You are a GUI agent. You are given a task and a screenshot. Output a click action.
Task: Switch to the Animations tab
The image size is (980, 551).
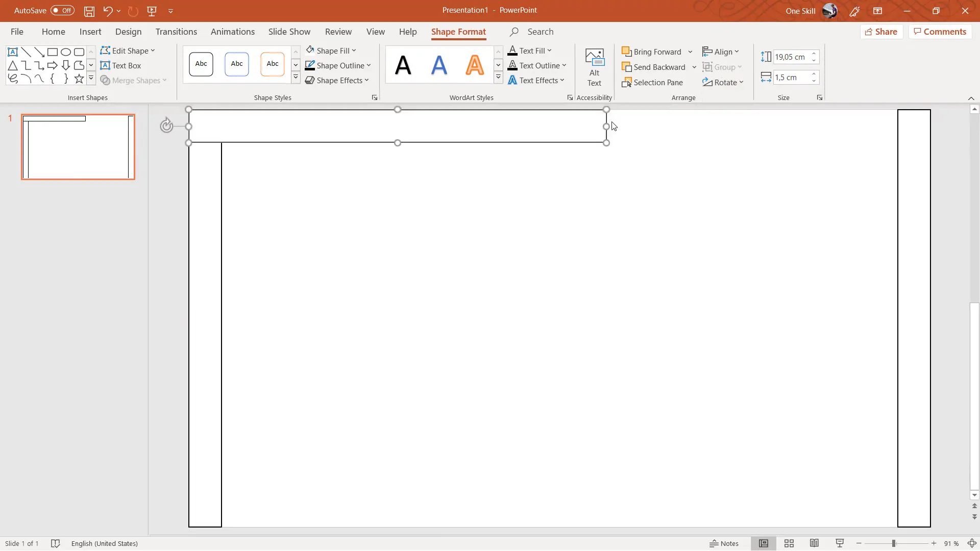[x=233, y=32]
